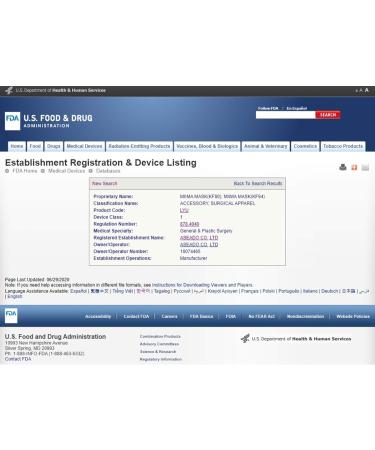Select Deutsch language link
Screen dimensions: 375x450
click(x=329, y=291)
